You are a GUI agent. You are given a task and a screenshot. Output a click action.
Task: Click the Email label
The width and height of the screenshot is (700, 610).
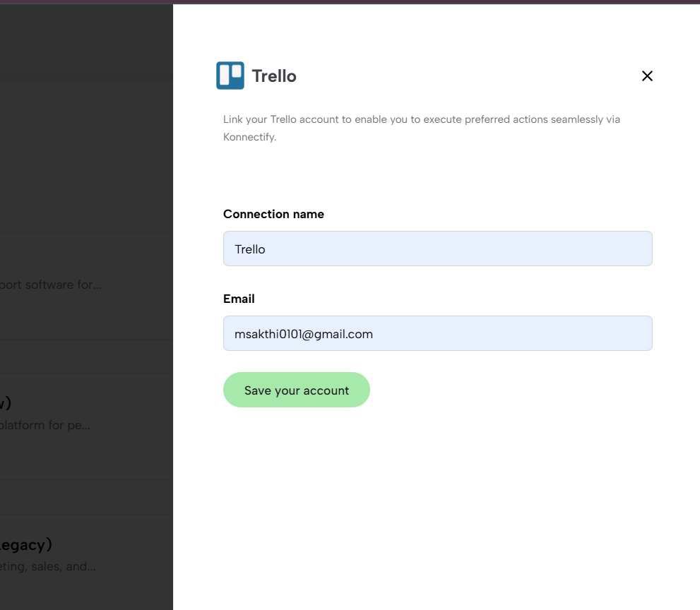coord(239,299)
